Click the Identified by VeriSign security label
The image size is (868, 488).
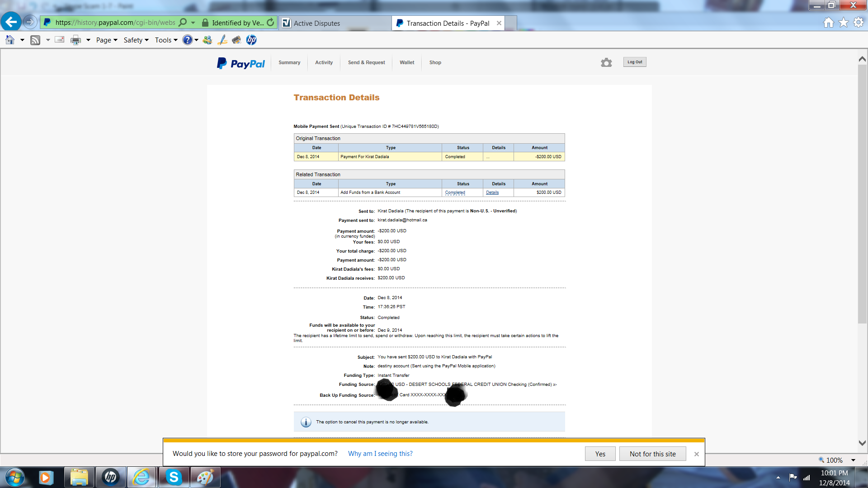(238, 23)
